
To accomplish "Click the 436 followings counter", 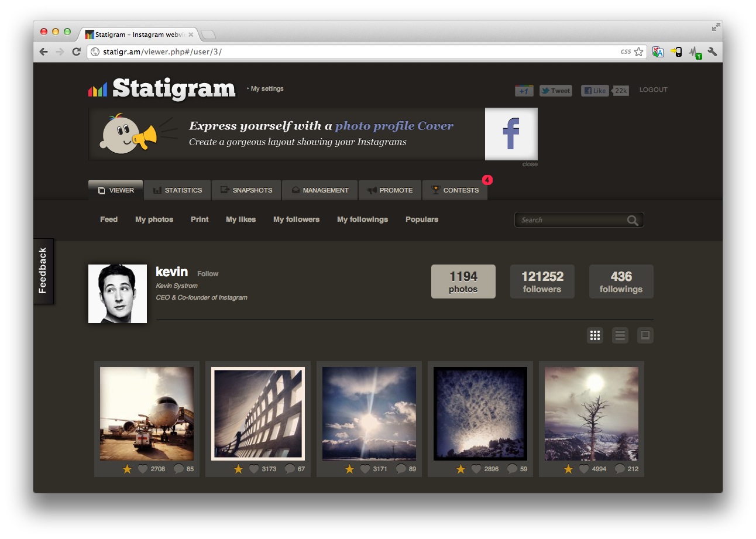I will pyautogui.click(x=621, y=281).
